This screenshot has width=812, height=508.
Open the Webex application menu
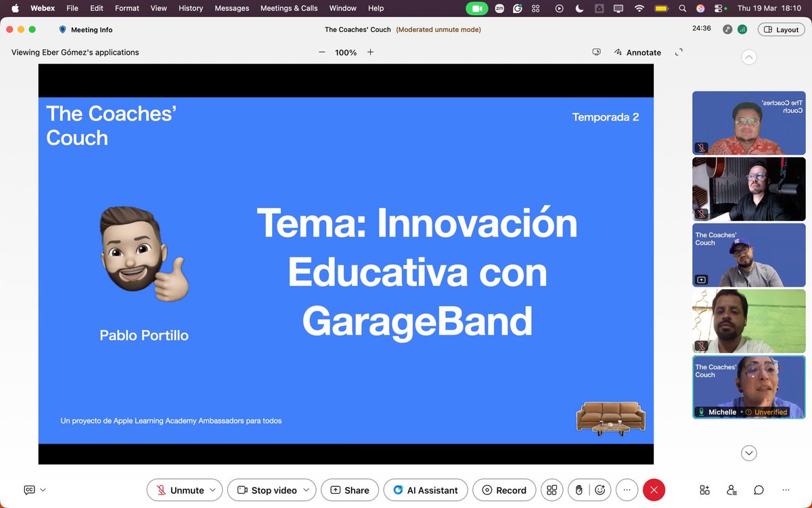pos(43,8)
